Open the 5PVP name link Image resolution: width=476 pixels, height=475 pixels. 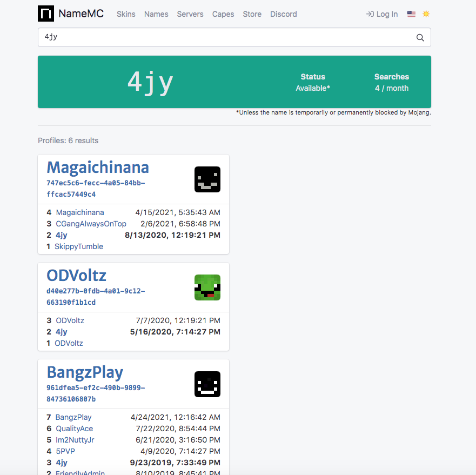(x=65, y=451)
